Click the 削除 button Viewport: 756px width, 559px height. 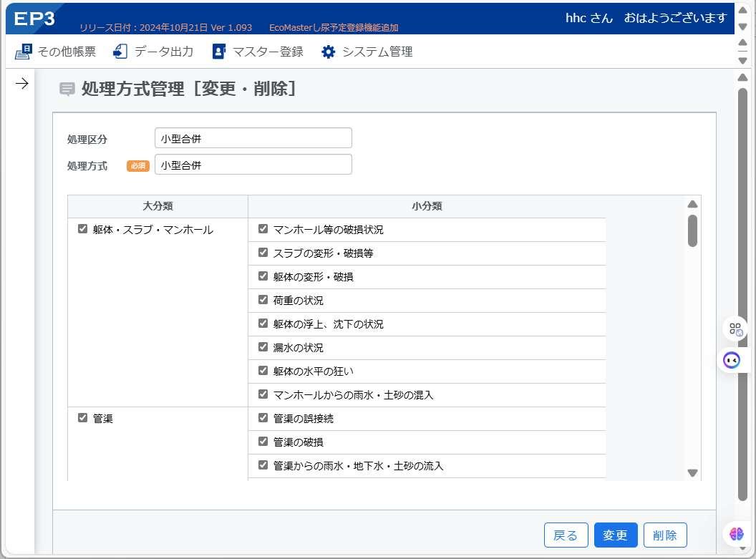(x=665, y=535)
